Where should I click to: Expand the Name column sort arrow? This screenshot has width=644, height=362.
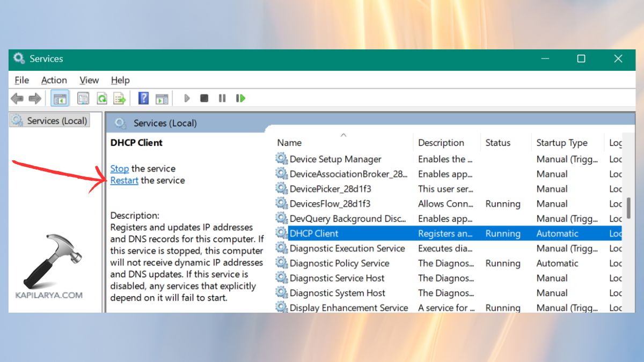pos(343,135)
